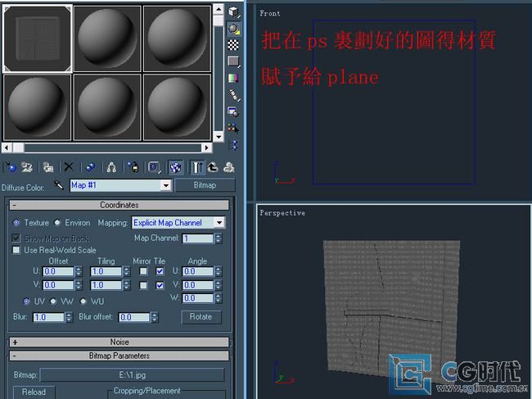This screenshot has height=399, width=532.
Task: Pick material from object with eyedropper
Action: pyautogui.click(x=59, y=186)
